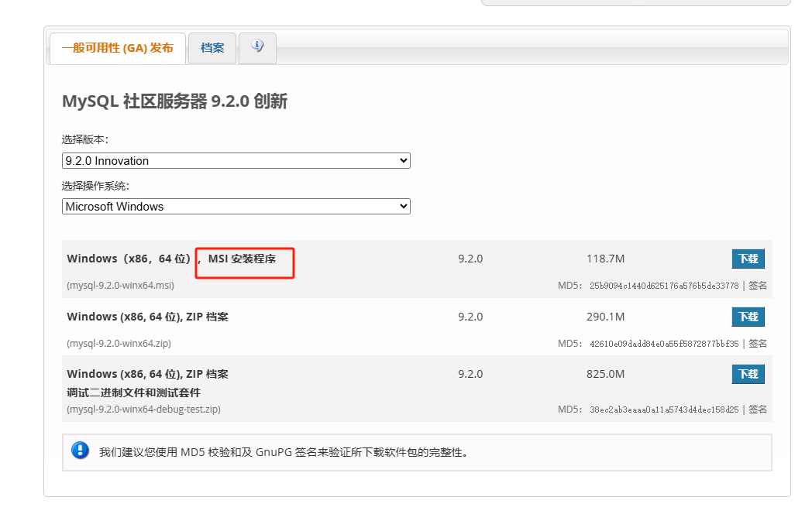
Task: Click the blue exclamation notice icon
Action: [81, 450]
